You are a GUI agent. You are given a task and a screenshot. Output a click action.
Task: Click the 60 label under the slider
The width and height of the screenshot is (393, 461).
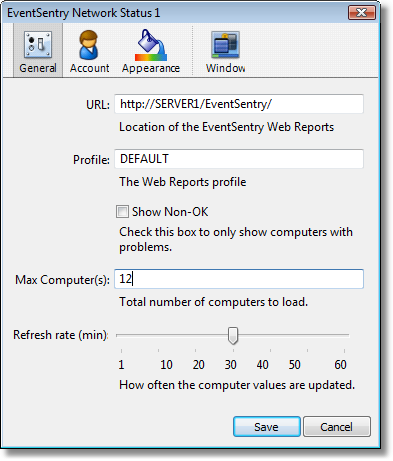340,365
